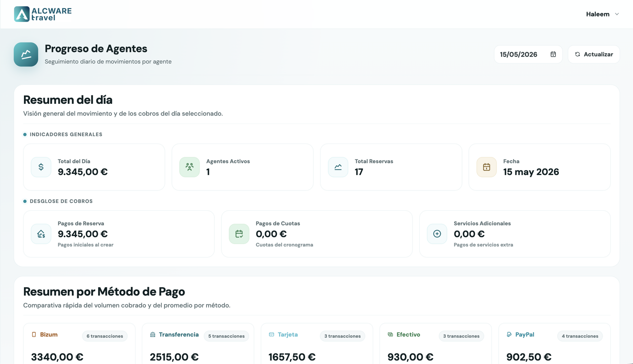
Task: Click the Fecha value 15 may 2026
Action: 531,172
